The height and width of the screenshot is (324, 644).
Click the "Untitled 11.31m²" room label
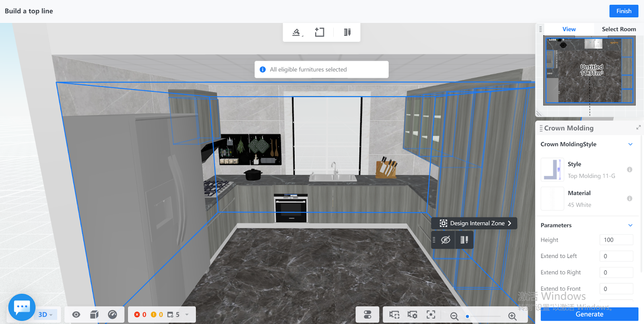(592, 70)
